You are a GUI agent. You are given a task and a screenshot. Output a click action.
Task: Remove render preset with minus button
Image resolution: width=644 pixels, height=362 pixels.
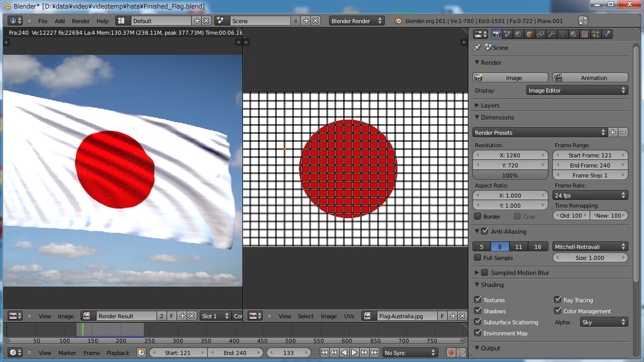[623, 132]
